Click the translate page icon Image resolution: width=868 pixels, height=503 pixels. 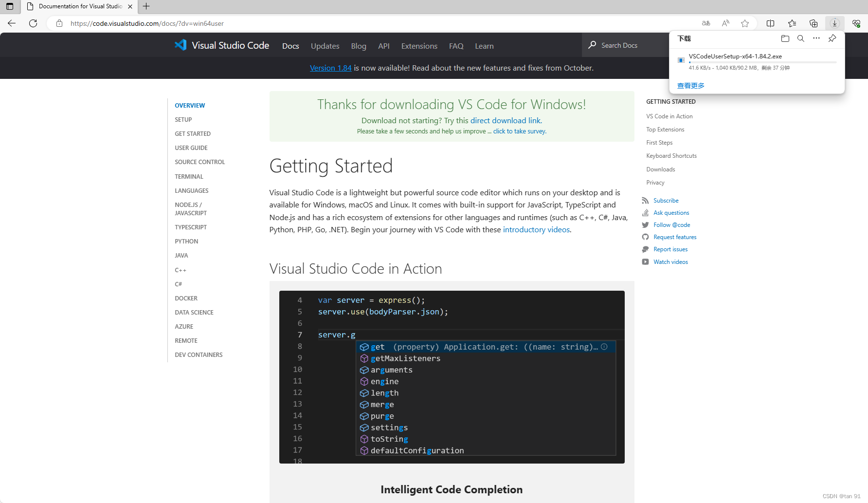(x=706, y=23)
